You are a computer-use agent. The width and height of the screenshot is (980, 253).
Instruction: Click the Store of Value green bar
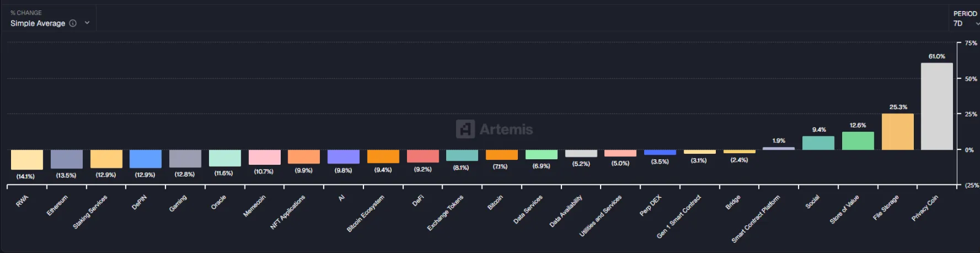point(857,141)
